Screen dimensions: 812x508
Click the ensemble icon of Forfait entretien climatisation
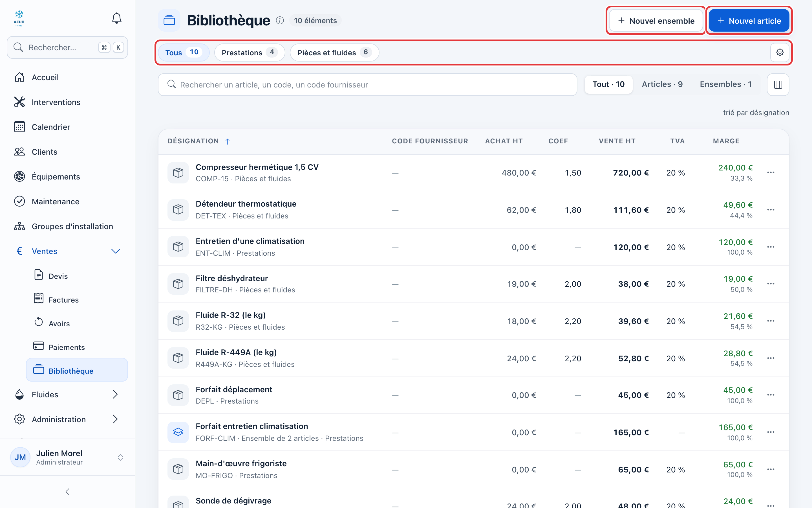click(x=178, y=432)
